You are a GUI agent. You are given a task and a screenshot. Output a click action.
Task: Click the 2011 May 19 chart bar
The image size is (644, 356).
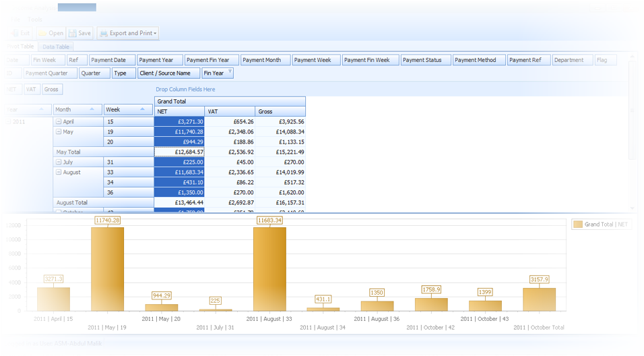tap(108, 268)
